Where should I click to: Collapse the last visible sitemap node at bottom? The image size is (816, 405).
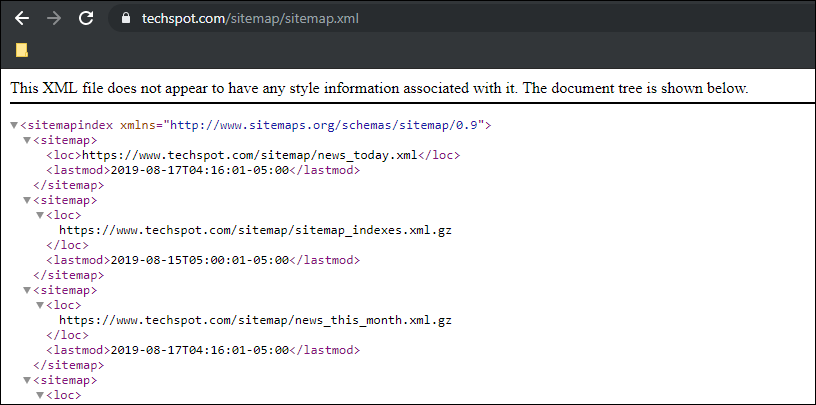click(x=27, y=381)
